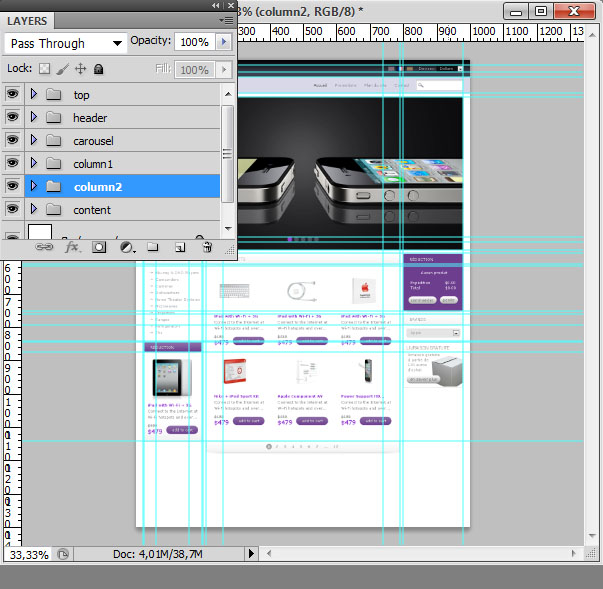
Task: Hide the carousel group layer
Action: tap(12, 140)
